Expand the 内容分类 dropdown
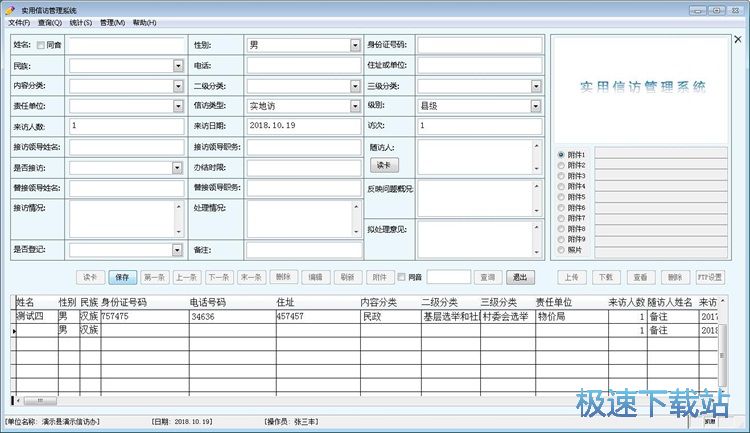The height and width of the screenshot is (433, 750). (178, 86)
